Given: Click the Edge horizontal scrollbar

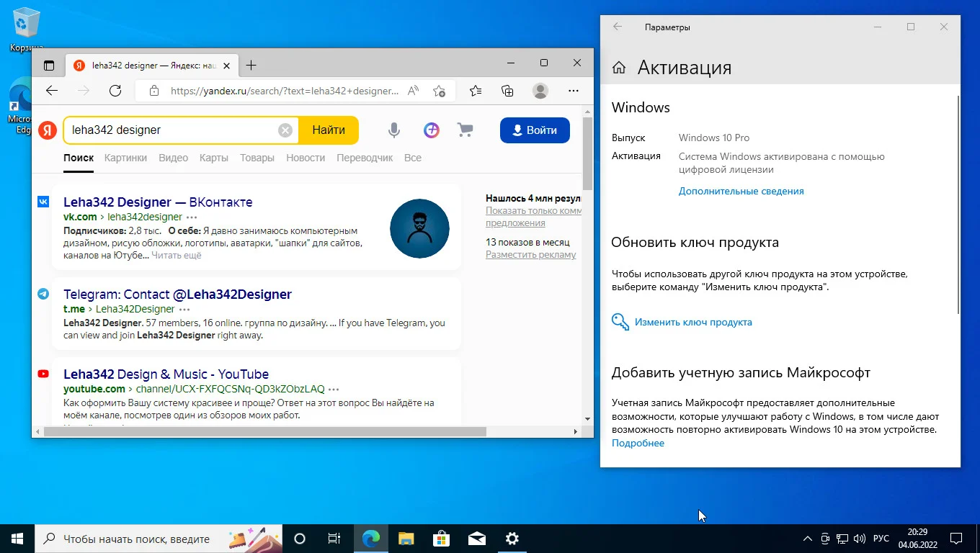Looking at the screenshot, I should 265,432.
